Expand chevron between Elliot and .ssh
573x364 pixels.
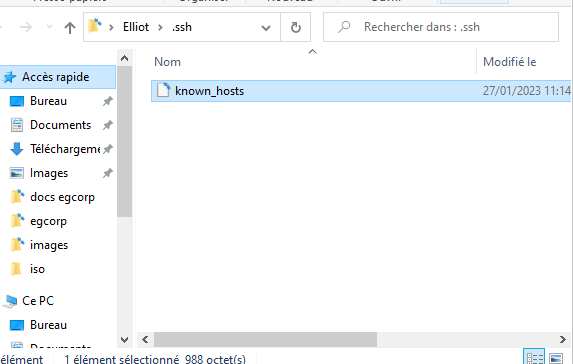tap(160, 27)
